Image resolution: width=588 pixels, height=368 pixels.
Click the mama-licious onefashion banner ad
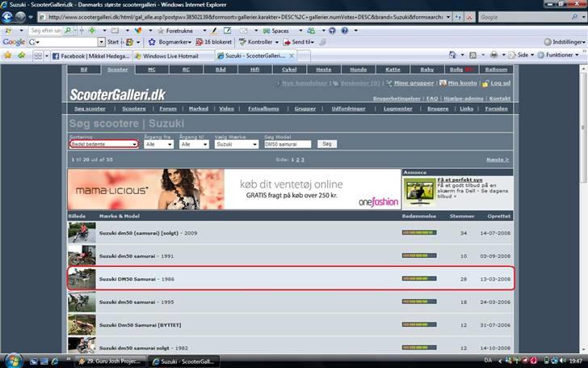tap(234, 189)
